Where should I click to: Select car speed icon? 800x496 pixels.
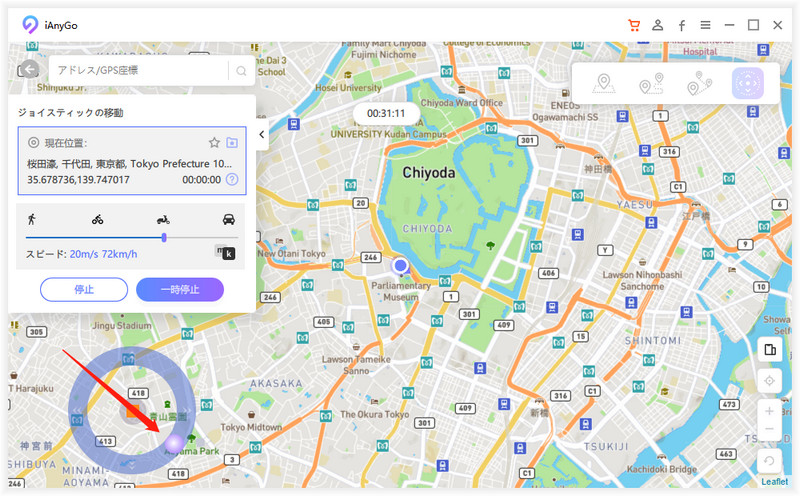[x=229, y=219]
